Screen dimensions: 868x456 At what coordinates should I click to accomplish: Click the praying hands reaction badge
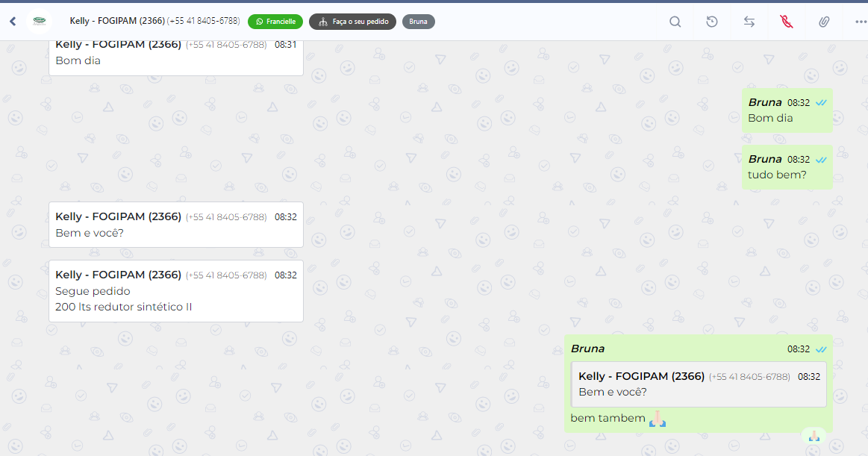click(814, 436)
